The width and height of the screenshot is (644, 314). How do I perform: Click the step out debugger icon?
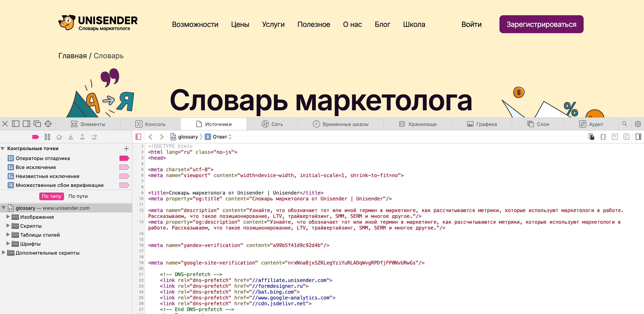pos(82,137)
